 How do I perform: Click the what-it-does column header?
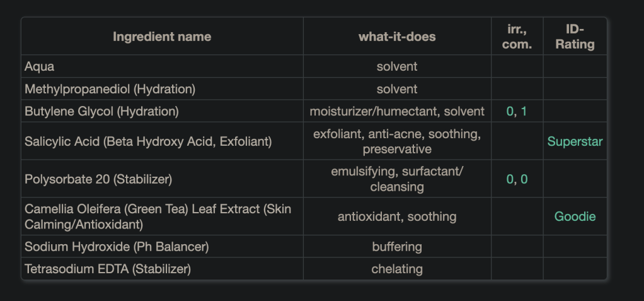(397, 37)
